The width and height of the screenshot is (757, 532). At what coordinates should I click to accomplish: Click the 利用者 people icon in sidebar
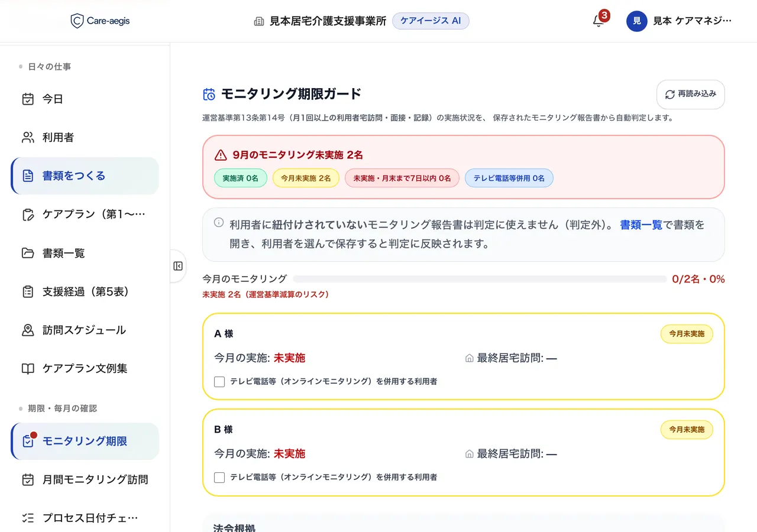point(28,138)
